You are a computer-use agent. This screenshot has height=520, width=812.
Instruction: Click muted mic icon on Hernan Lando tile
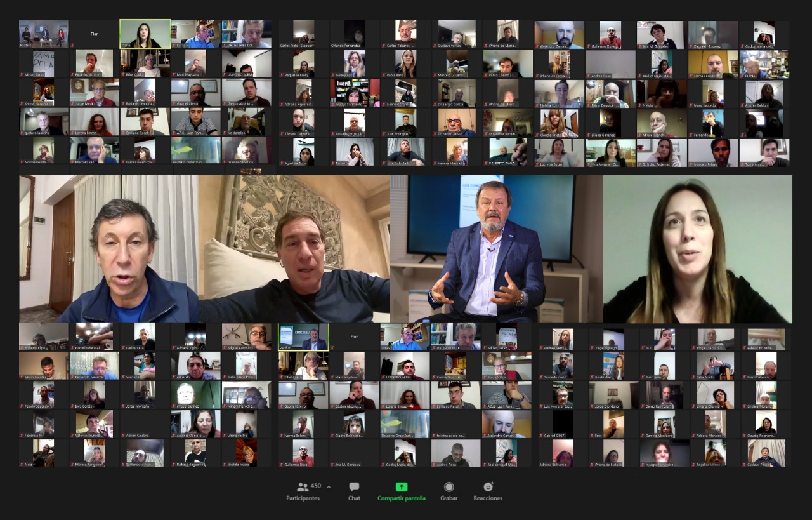point(690,76)
